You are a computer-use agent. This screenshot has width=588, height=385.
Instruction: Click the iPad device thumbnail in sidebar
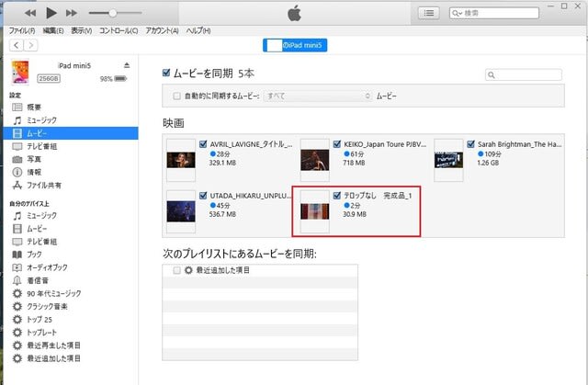pos(20,72)
